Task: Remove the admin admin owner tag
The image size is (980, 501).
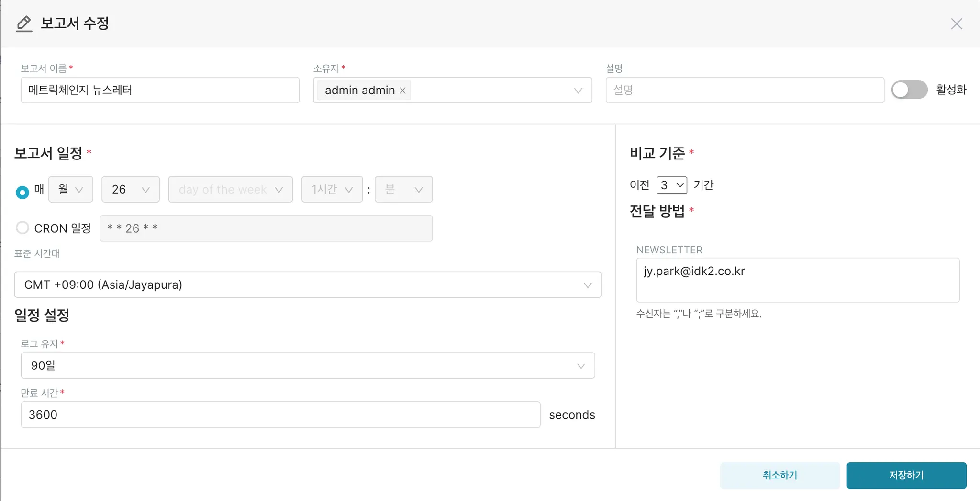Action: 402,91
